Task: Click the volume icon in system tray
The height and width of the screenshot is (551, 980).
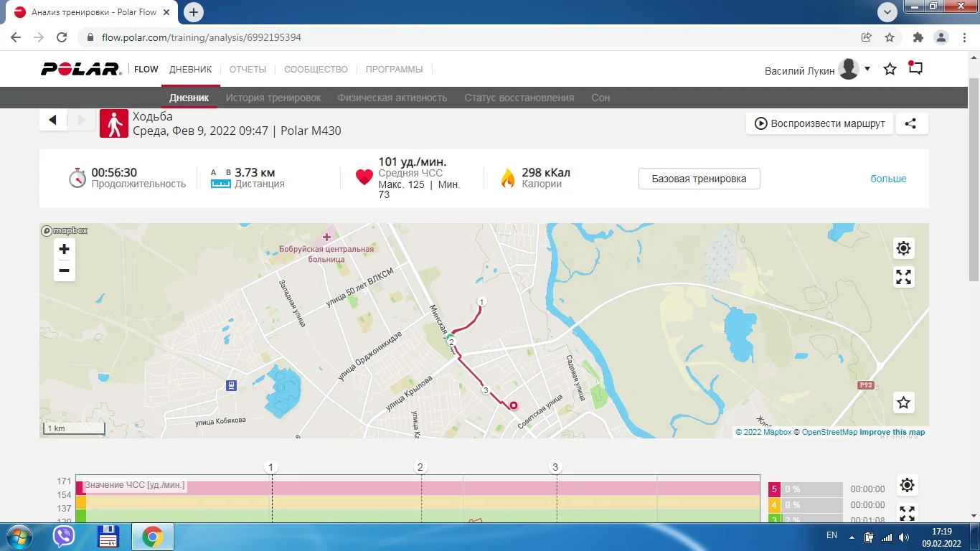Action: click(903, 537)
